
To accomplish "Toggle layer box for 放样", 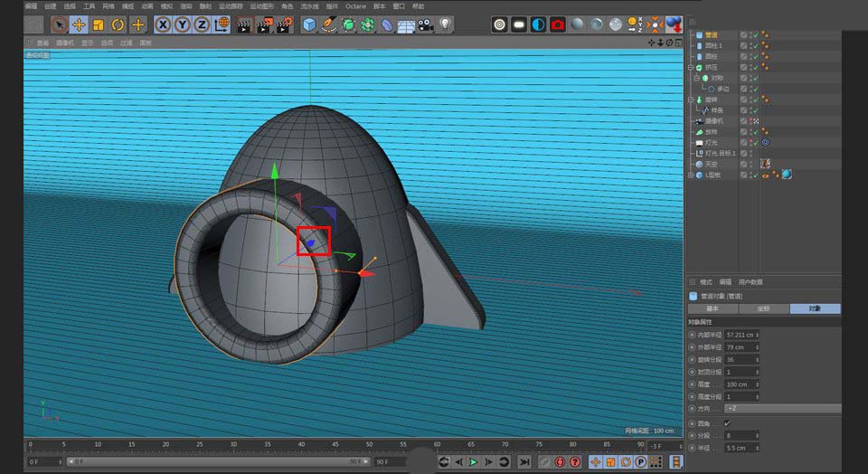I will 744,132.
